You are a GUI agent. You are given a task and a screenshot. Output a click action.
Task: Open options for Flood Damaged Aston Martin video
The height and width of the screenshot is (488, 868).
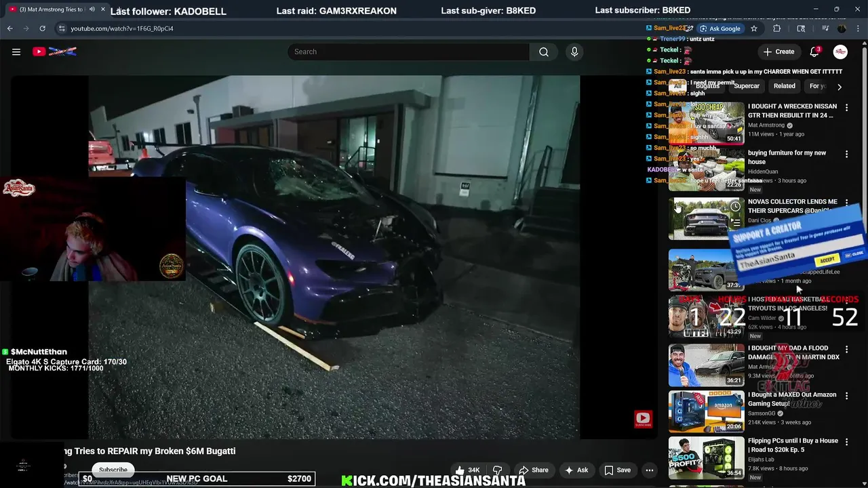coord(846,350)
